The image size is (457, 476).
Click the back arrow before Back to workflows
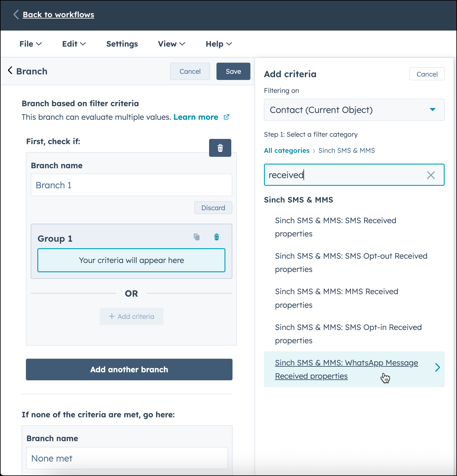tap(15, 15)
